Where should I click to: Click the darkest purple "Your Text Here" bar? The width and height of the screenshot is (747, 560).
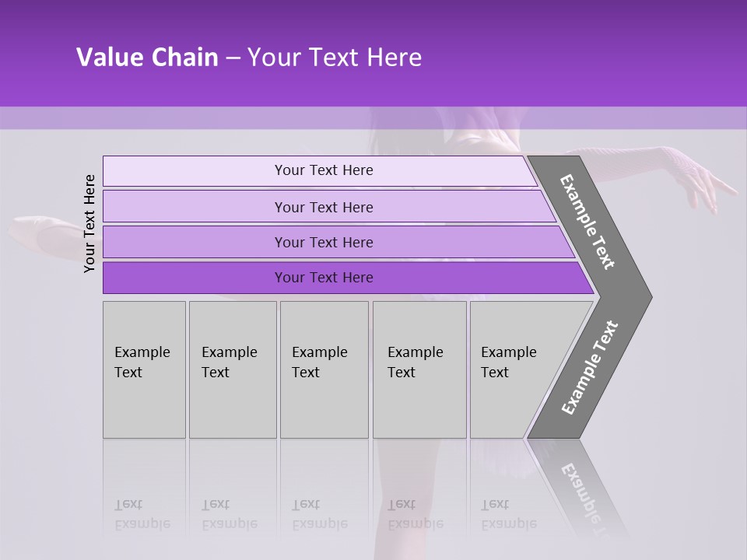point(349,278)
